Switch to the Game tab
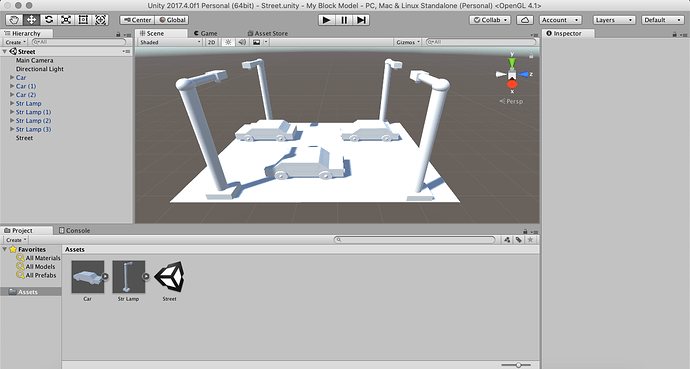Viewport: 690px width, 369px height. click(x=206, y=33)
